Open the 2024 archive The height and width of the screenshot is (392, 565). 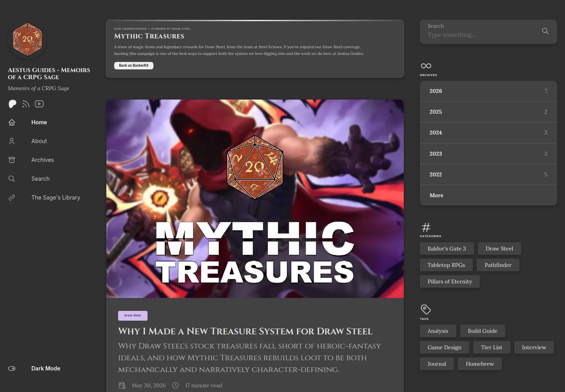coord(488,132)
